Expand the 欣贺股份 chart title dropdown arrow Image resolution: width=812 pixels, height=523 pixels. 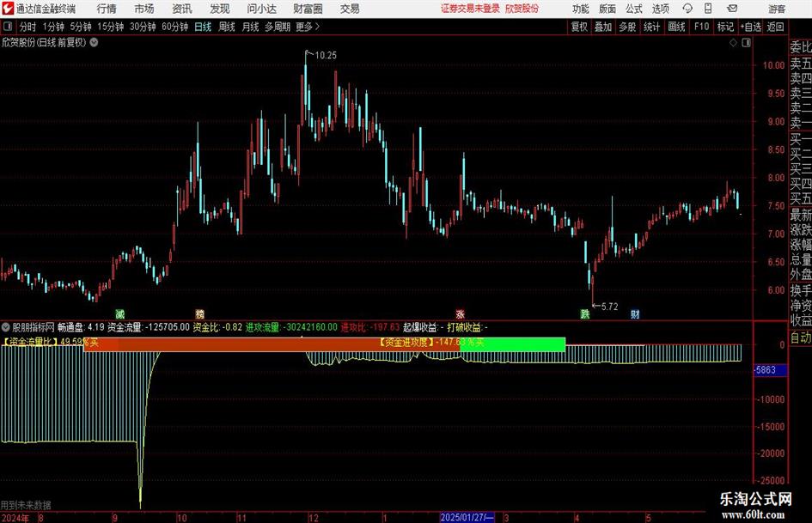(x=94, y=42)
